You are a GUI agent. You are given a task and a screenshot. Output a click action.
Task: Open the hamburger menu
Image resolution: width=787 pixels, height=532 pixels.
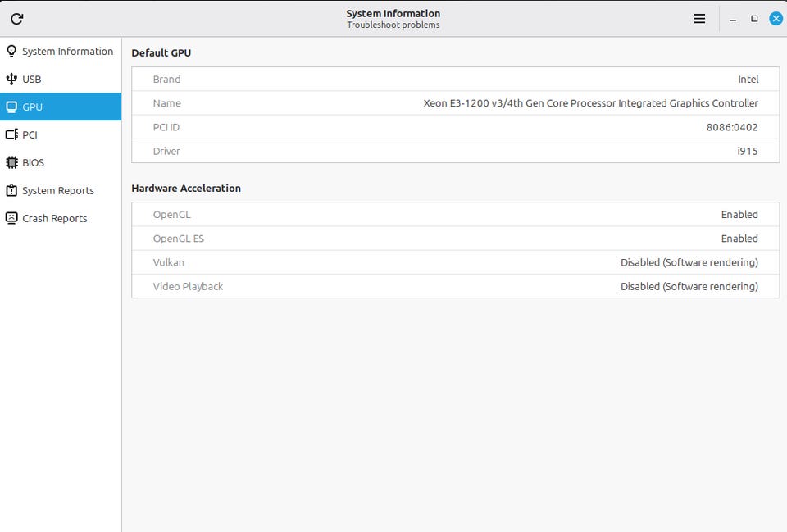pos(699,19)
